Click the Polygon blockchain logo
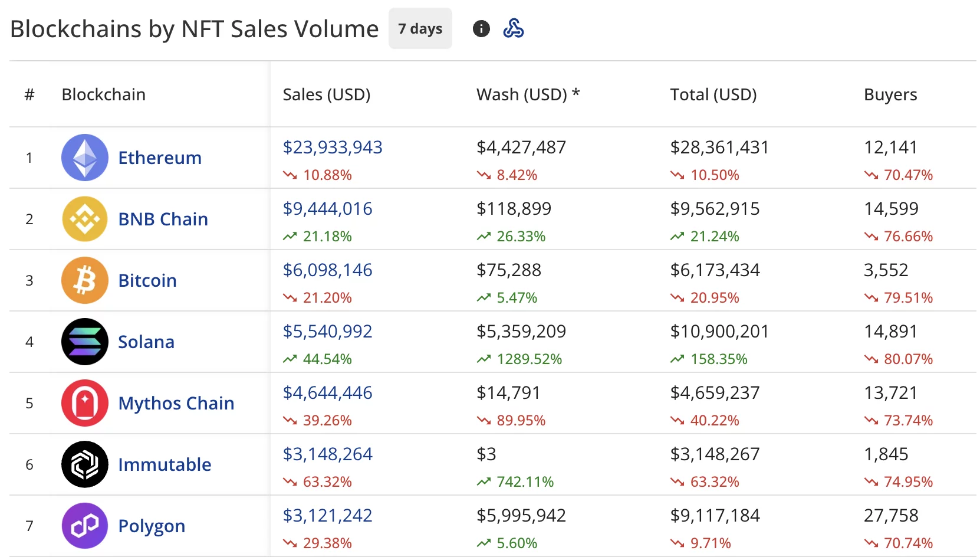 pos(84,526)
